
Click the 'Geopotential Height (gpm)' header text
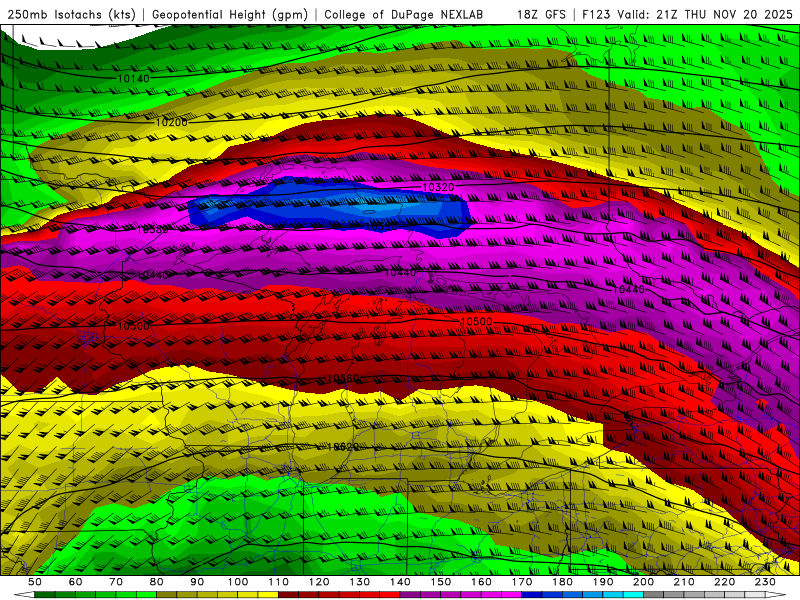tap(230, 14)
